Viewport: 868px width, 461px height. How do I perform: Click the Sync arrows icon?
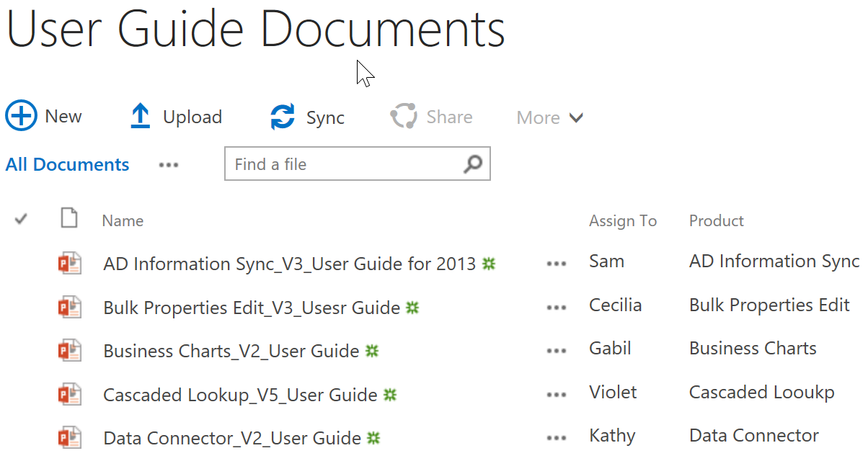pyautogui.click(x=283, y=117)
